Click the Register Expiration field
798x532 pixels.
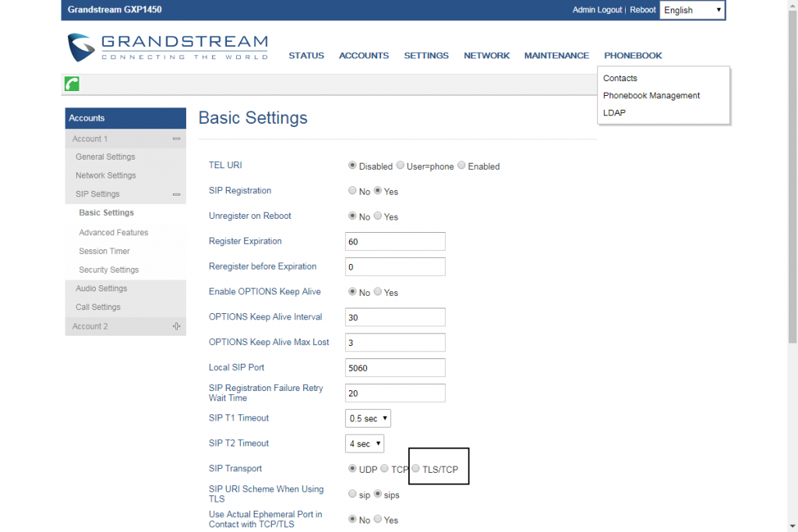point(395,241)
